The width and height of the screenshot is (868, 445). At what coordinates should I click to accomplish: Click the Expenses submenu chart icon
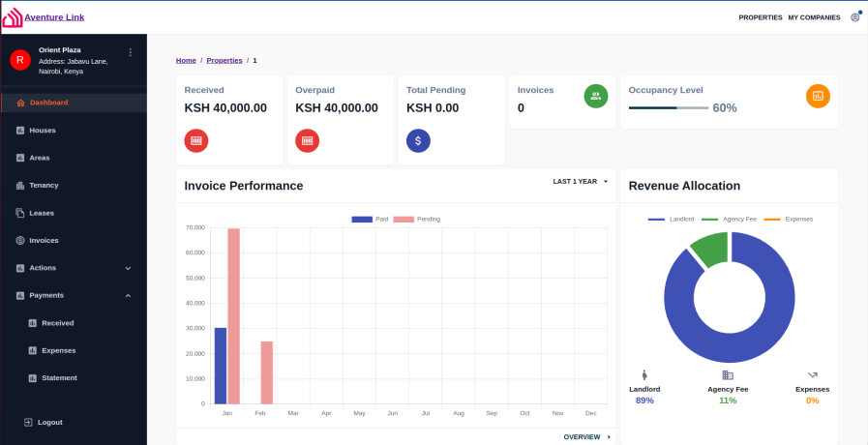pyautogui.click(x=33, y=351)
